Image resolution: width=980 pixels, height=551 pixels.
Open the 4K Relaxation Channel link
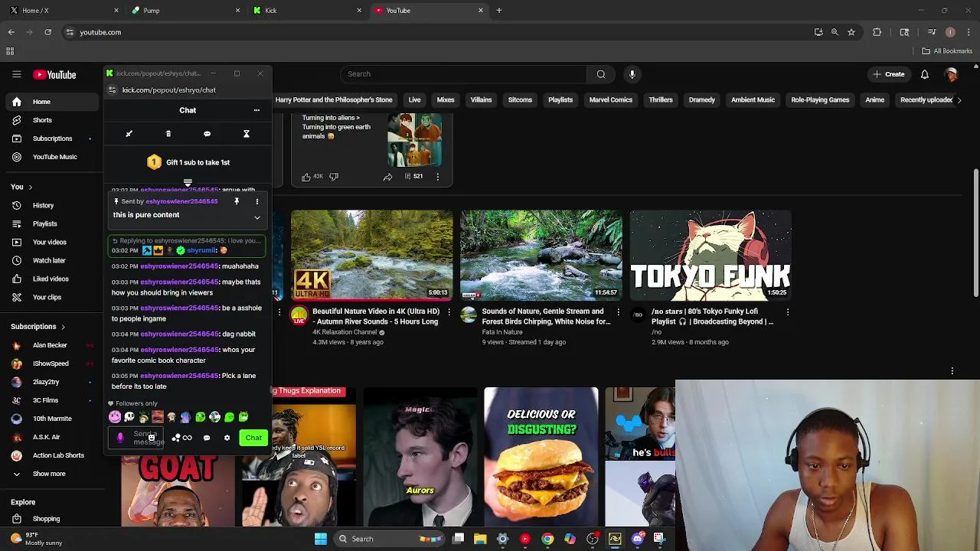point(345,332)
